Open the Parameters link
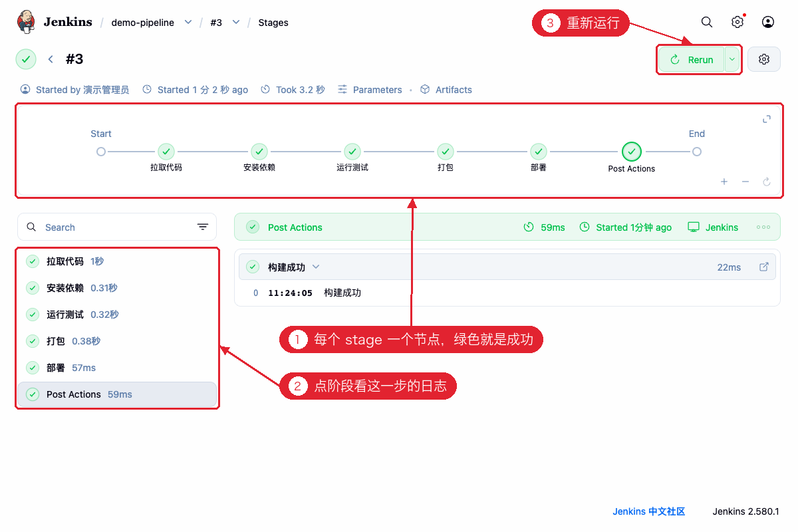 [370, 90]
